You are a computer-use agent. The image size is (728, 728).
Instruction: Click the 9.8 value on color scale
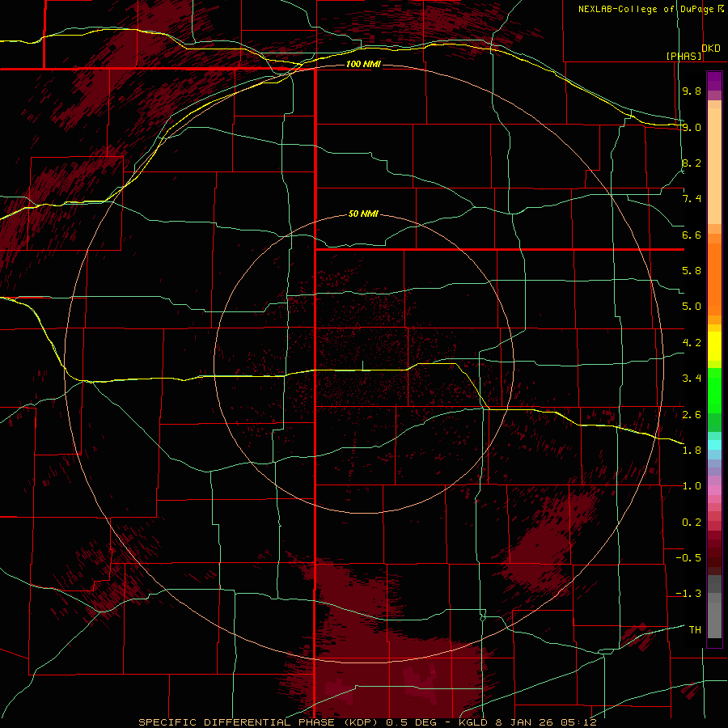692,91
